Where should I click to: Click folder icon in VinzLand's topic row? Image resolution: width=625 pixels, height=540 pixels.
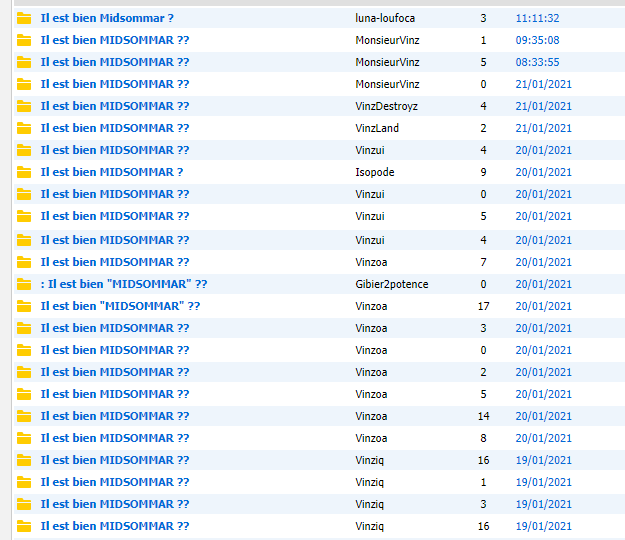pos(24,128)
